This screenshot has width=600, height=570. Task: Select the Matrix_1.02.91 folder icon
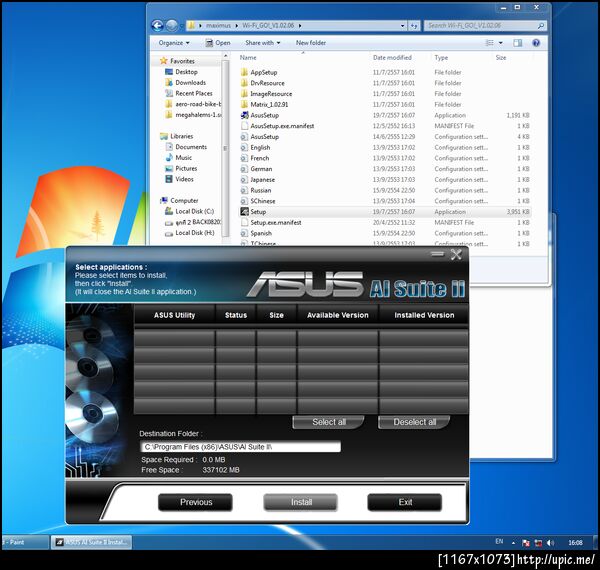pos(245,104)
